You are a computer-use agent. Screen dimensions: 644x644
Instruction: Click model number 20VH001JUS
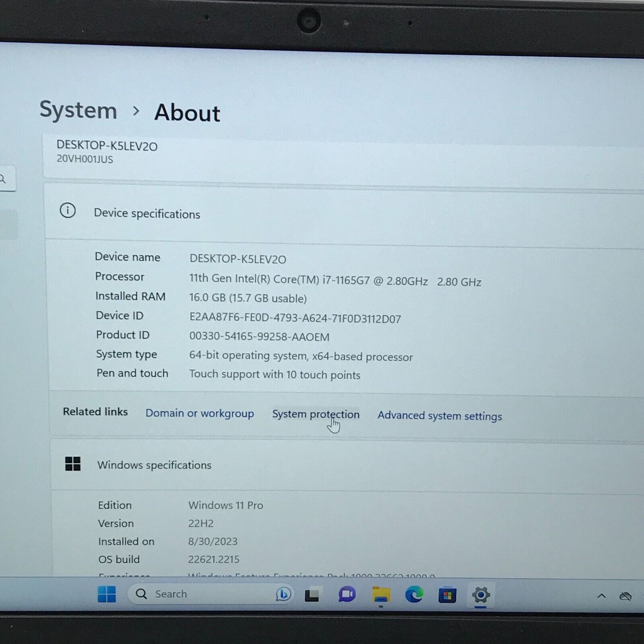tap(85, 159)
